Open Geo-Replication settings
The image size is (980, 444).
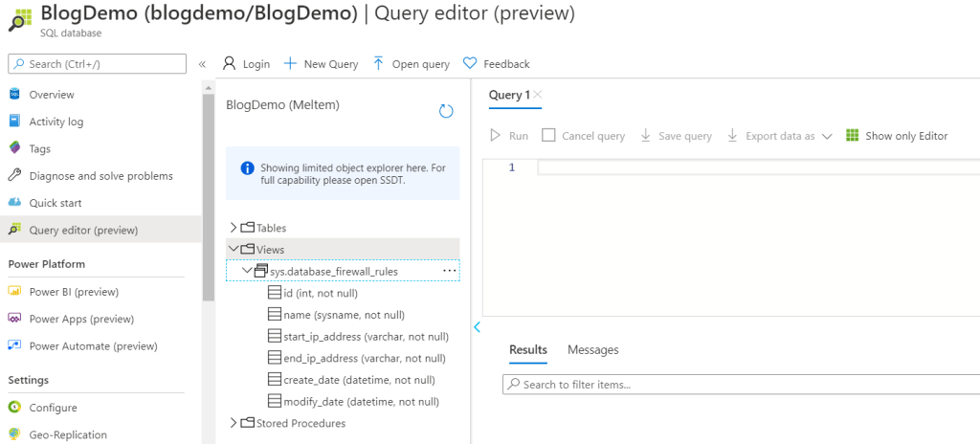coord(67,434)
